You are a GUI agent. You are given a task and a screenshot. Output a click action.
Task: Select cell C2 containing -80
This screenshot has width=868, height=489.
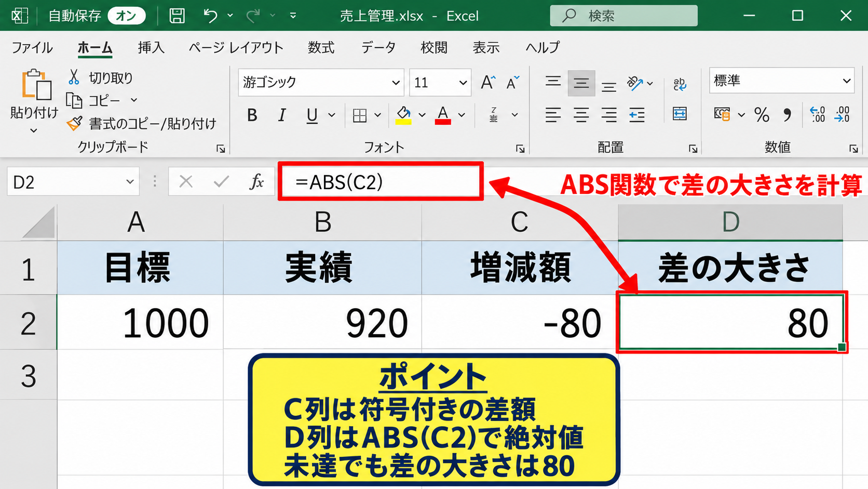click(x=520, y=322)
